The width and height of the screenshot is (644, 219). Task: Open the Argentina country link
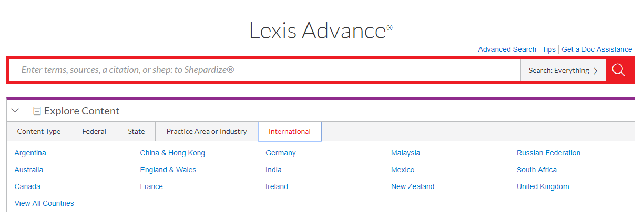30,153
